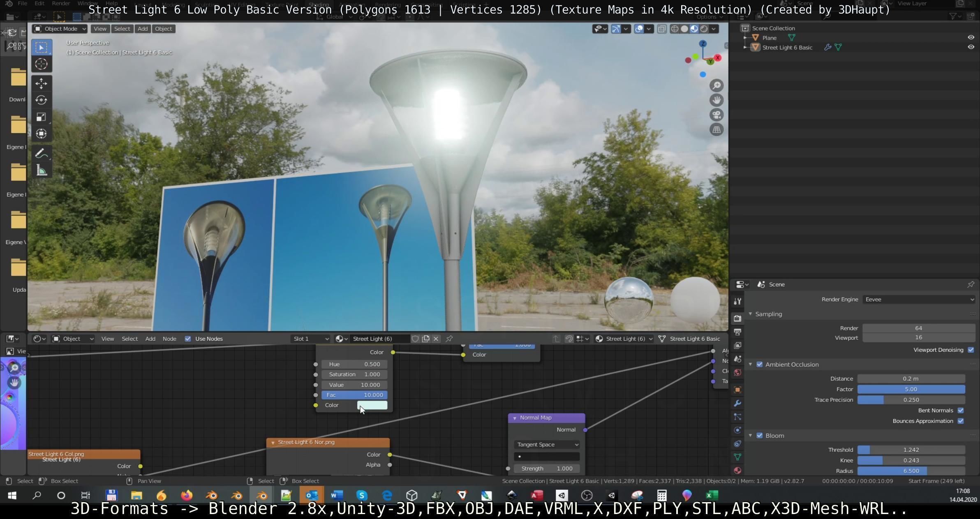980x519 pixels.
Task: Hide Street Light 6 Basic in outliner
Action: pos(971,47)
